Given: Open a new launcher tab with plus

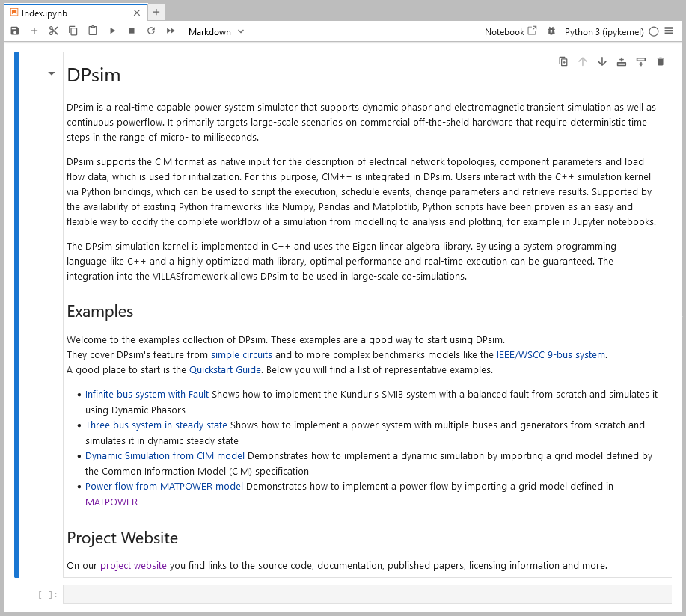Looking at the screenshot, I should 156,13.
